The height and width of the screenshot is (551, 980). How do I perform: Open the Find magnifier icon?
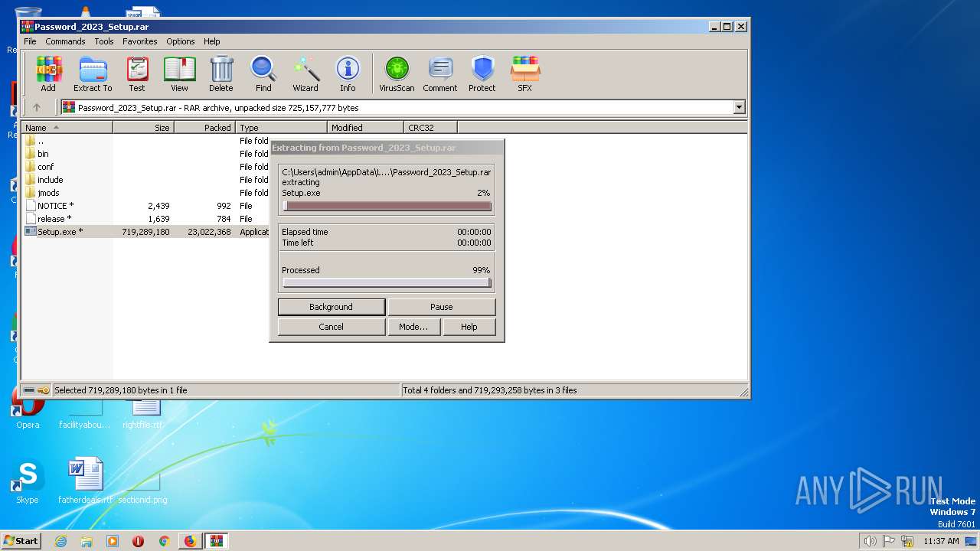coord(263,74)
